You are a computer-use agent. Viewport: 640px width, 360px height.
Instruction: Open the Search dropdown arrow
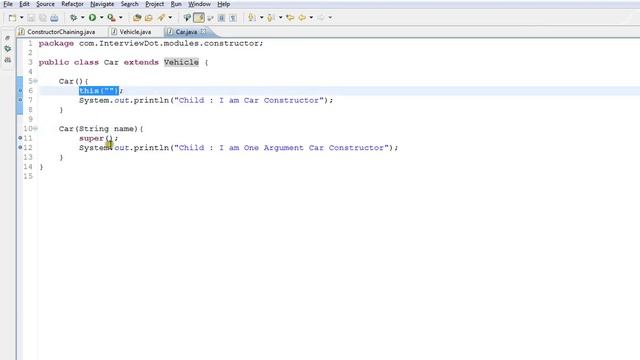[x=170, y=18]
